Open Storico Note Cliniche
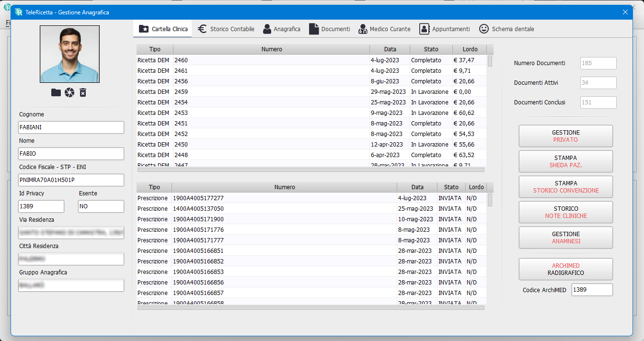Viewport: 644px width, 341px height. tap(565, 212)
